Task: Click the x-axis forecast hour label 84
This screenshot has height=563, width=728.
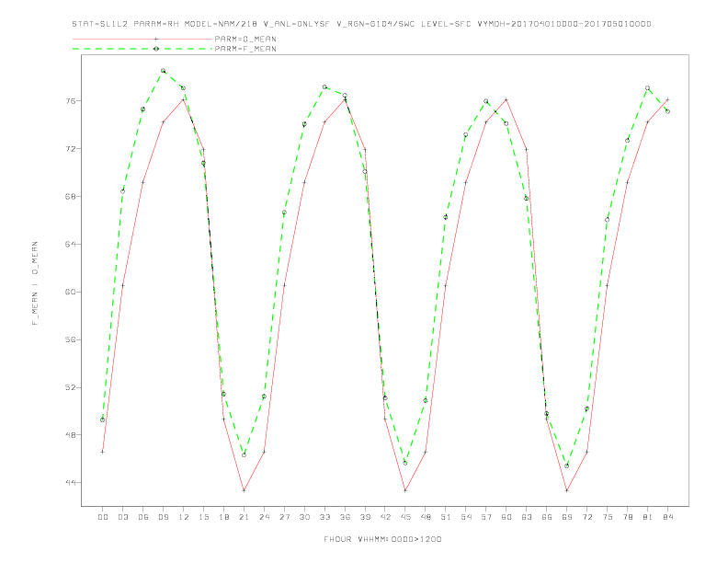Action: [x=668, y=517]
